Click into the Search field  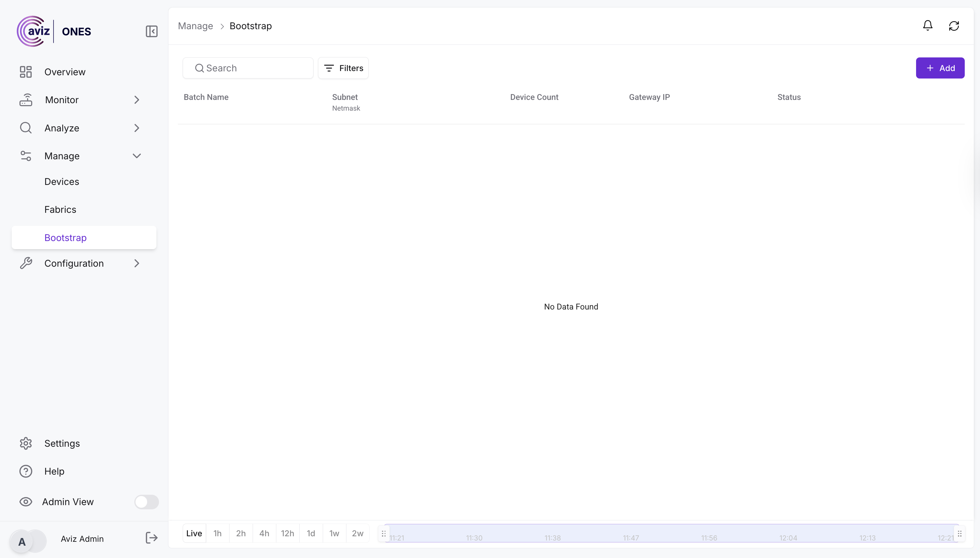coord(253,68)
